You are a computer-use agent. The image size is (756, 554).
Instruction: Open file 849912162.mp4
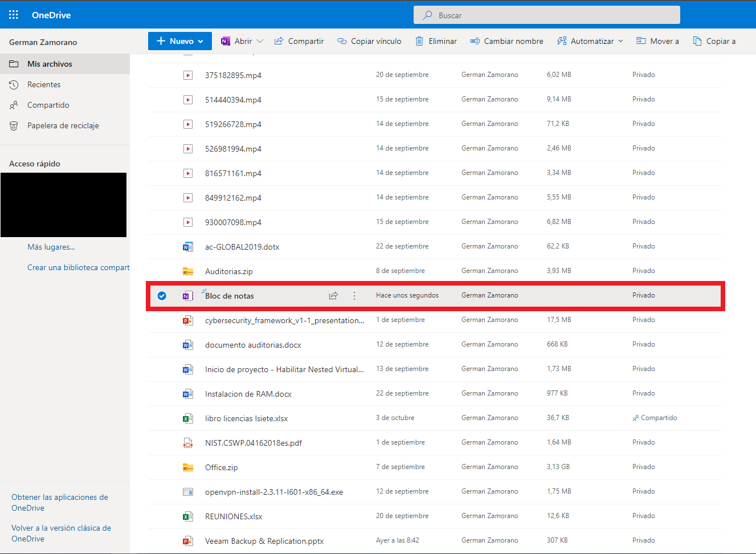(x=233, y=198)
